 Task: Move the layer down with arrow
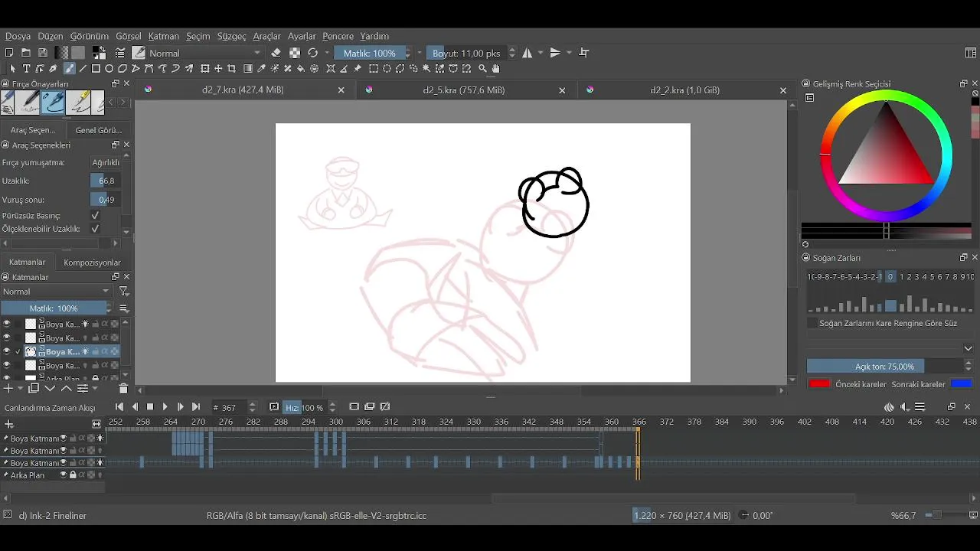(x=50, y=389)
